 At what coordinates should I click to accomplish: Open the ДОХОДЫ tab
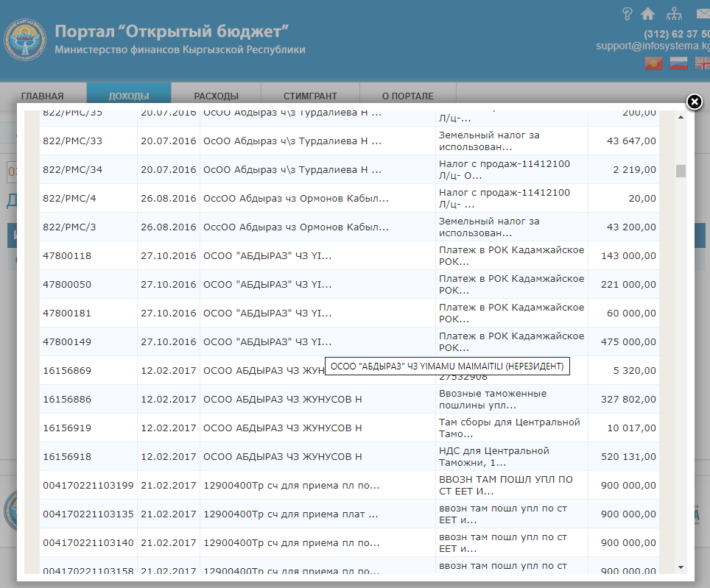(129, 96)
